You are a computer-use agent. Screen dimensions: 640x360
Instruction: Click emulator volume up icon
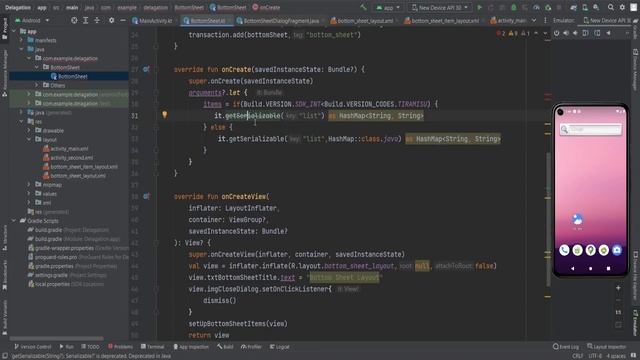click(566, 33)
